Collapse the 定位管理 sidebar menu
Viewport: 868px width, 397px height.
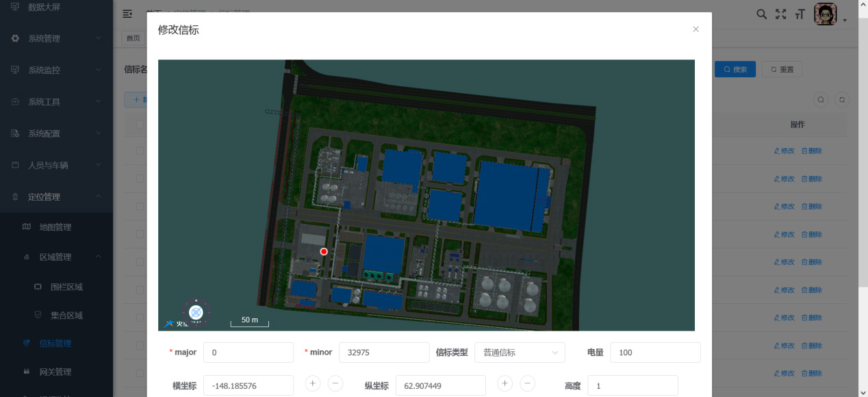pyautogui.click(x=56, y=197)
